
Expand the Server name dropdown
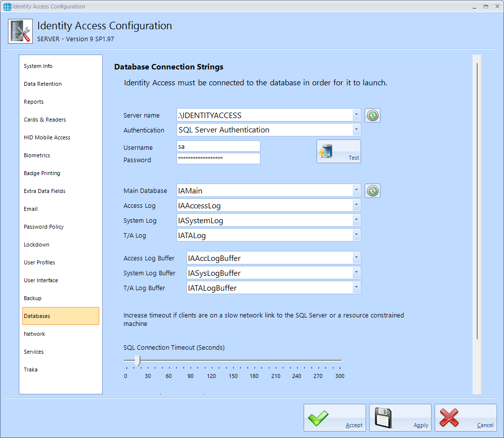[356, 115]
